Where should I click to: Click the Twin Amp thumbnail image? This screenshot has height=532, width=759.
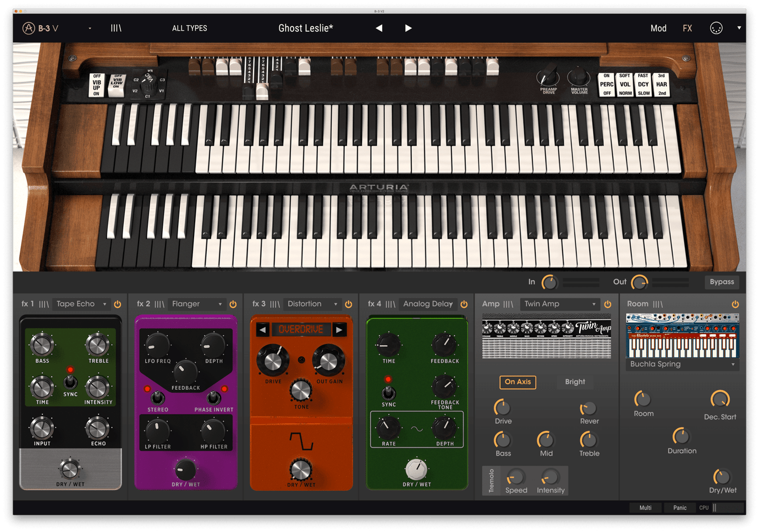click(x=547, y=336)
